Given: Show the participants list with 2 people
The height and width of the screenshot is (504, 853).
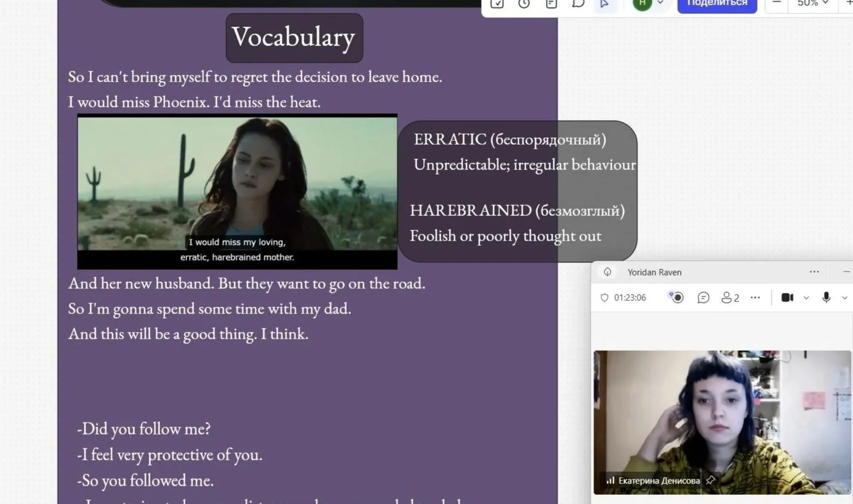Looking at the screenshot, I should (x=730, y=298).
